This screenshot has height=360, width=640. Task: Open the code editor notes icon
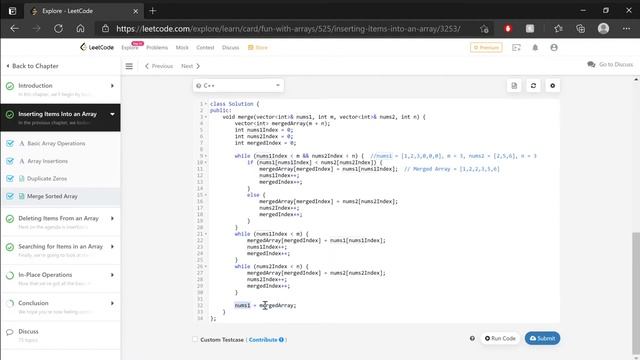pos(514,86)
